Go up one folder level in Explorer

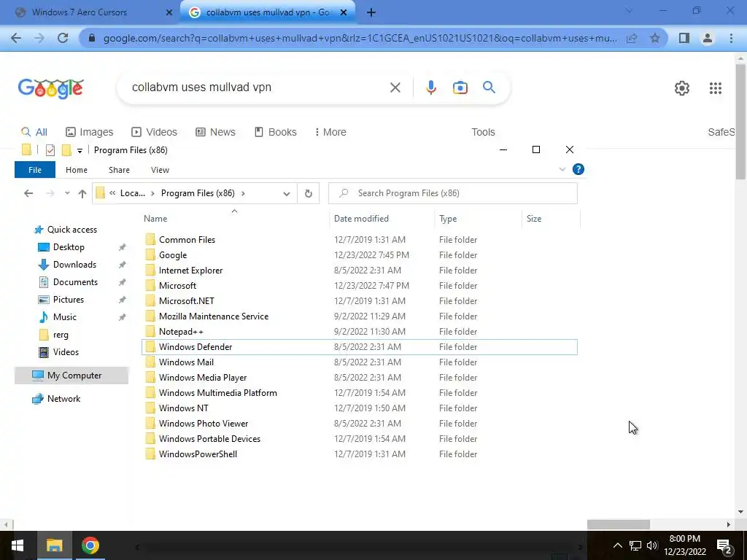(82, 193)
